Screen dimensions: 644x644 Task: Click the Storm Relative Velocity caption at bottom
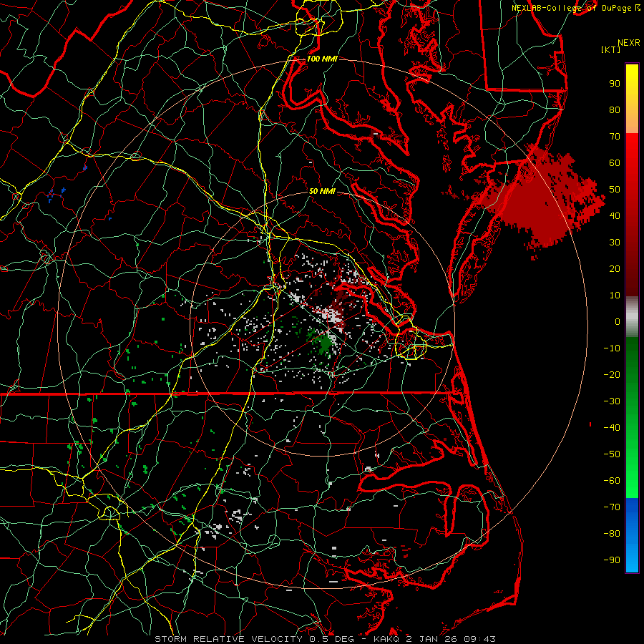(x=326, y=639)
